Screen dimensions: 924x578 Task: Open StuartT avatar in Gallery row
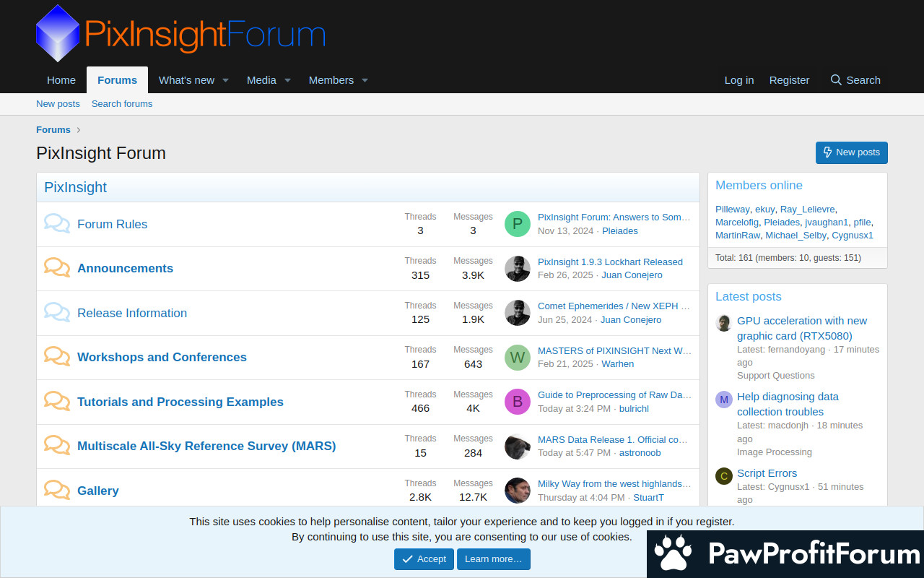tap(518, 491)
